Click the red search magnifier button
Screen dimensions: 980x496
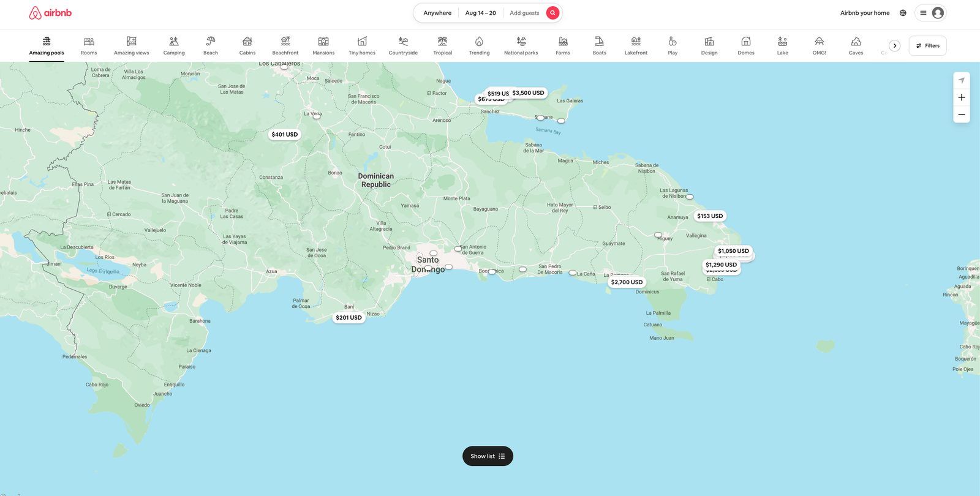pyautogui.click(x=552, y=13)
